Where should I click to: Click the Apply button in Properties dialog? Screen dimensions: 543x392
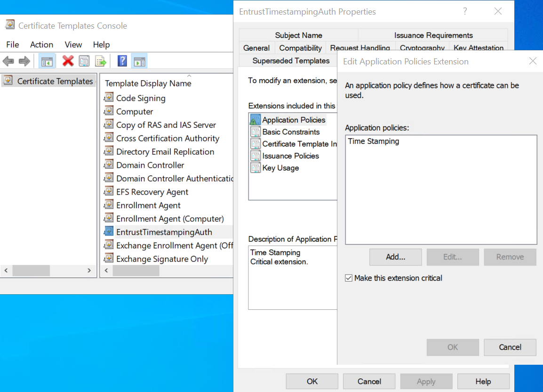(x=426, y=382)
